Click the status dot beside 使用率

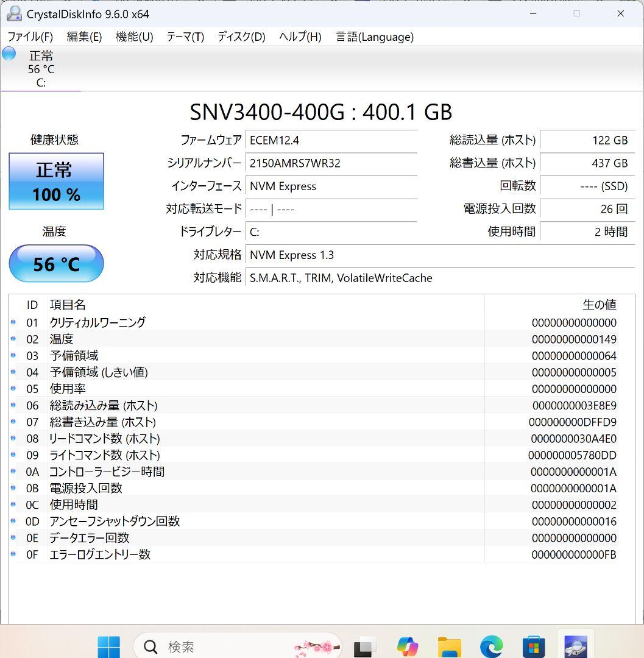tap(14, 389)
